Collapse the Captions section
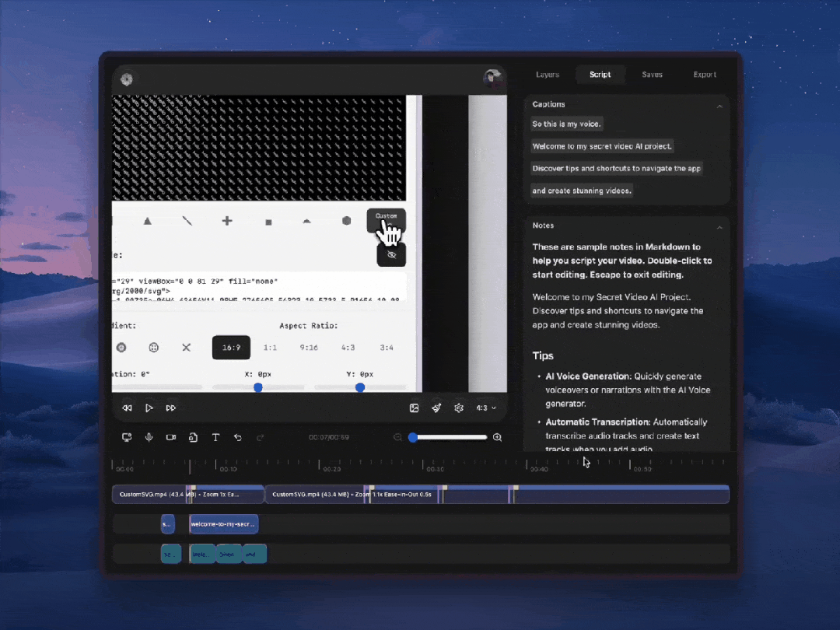840x630 pixels. coord(719,105)
